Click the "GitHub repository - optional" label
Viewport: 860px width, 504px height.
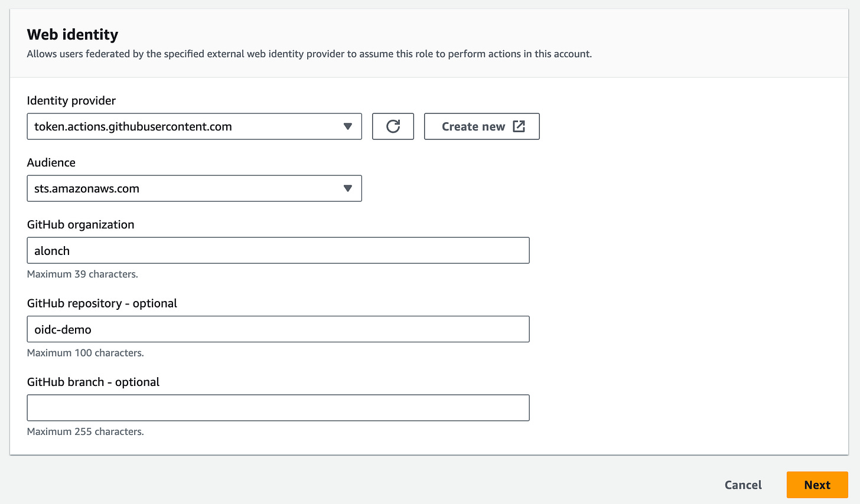pos(102,303)
